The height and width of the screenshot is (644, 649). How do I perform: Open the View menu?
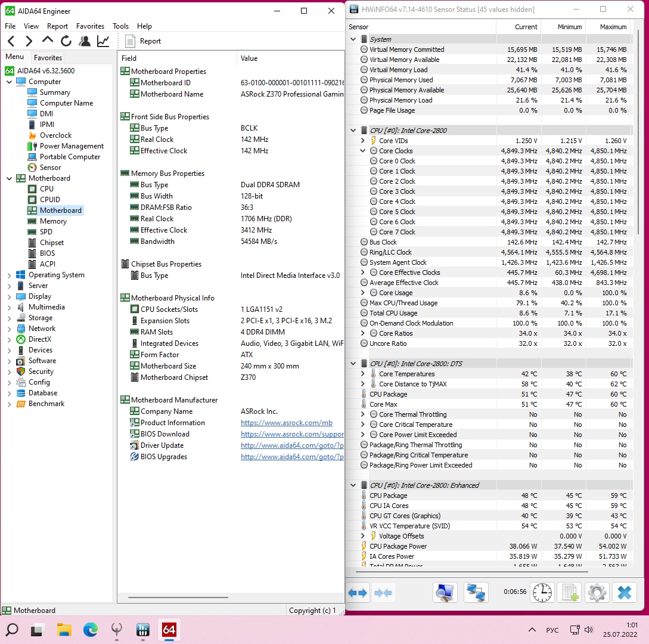[31, 26]
